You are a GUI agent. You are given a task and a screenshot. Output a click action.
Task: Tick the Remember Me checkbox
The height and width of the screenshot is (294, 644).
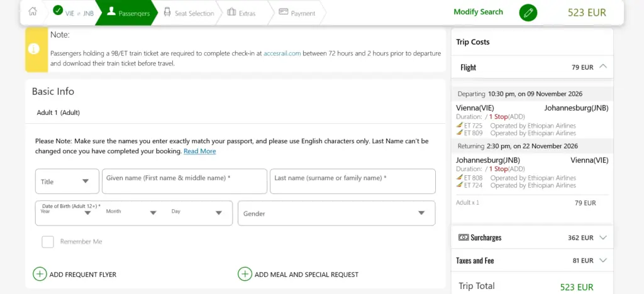[x=48, y=241]
